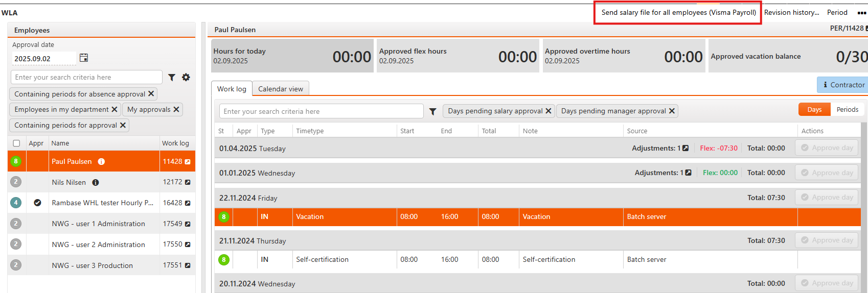The height and width of the screenshot is (293, 868).
Task: Open the Period menu
Action: point(837,13)
